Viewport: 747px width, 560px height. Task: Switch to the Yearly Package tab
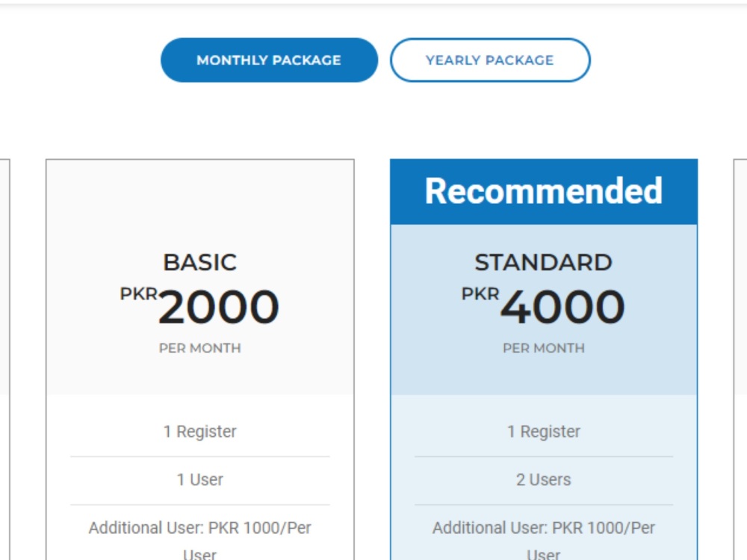(x=490, y=60)
